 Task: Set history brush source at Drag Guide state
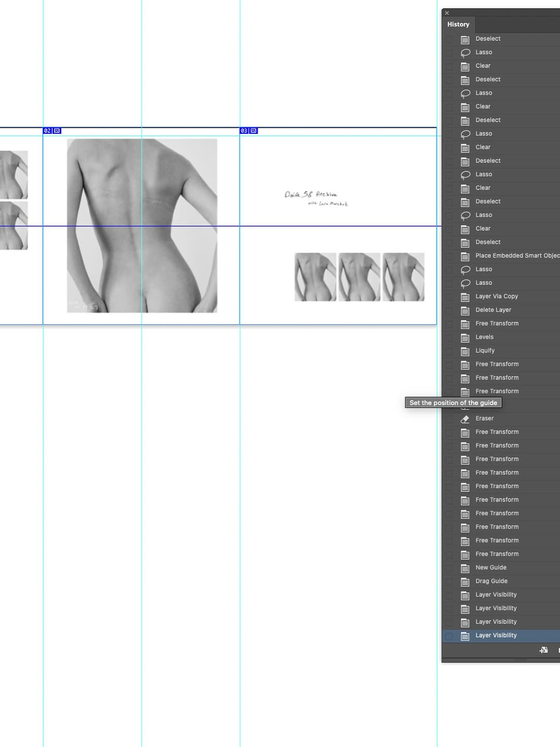tap(449, 581)
